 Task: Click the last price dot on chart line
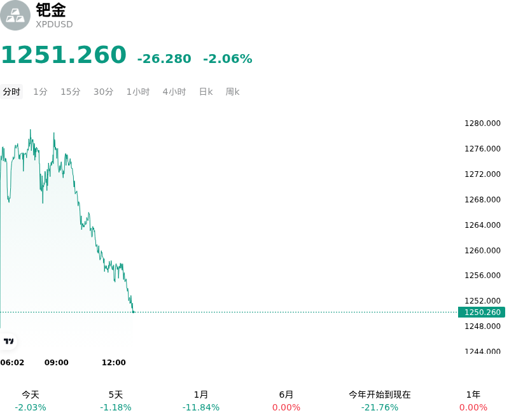coord(133,312)
